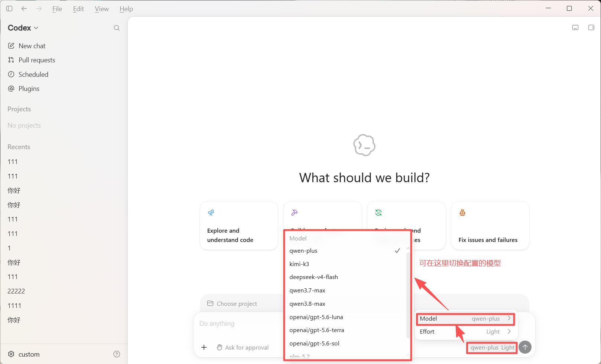Send the message with the up-arrow button
The image size is (601, 364).
pos(525,347)
